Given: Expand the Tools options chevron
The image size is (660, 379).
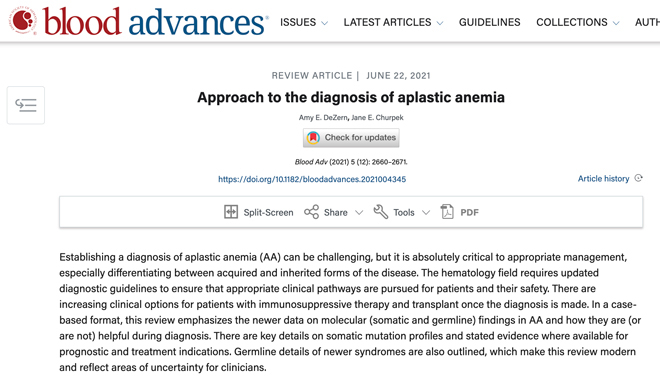Looking at the screenshot, I should pos(426,213).
